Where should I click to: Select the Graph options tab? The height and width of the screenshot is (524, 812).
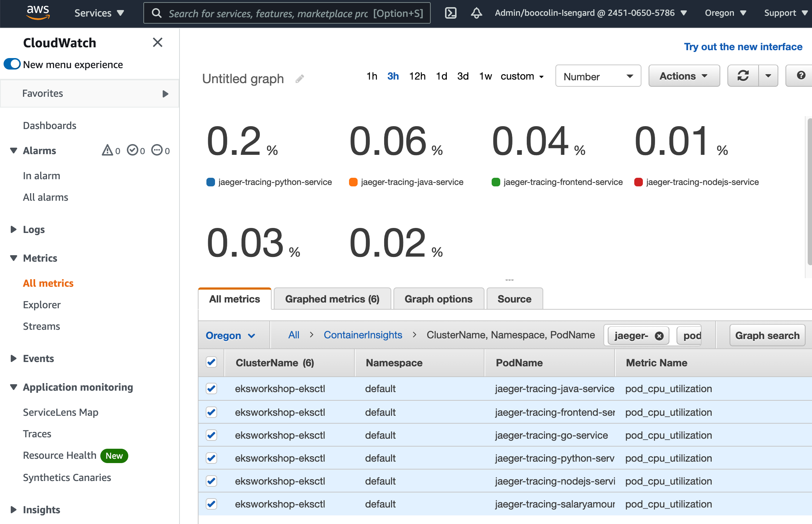439,299
